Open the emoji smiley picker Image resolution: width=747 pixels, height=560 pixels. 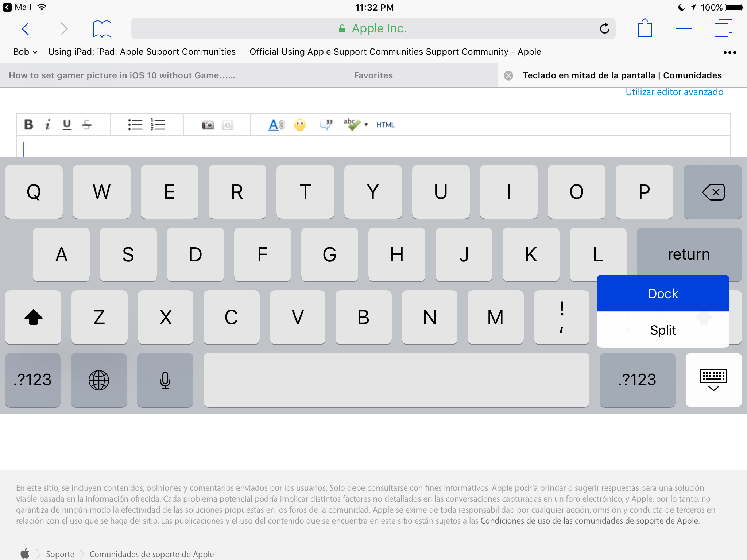click(x=300, y=125)
